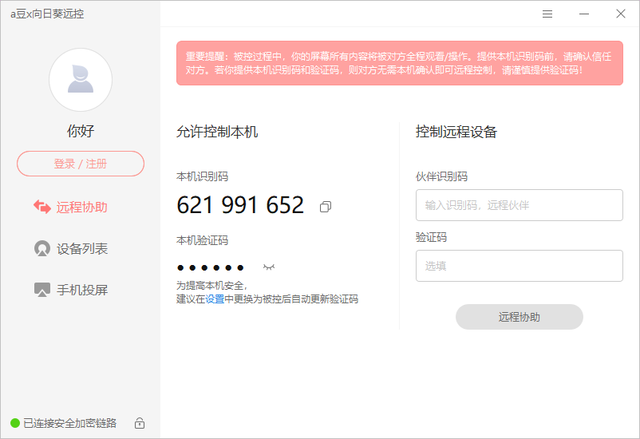
Task: Click the lock icon in the status bar
Action: [140, 423]
